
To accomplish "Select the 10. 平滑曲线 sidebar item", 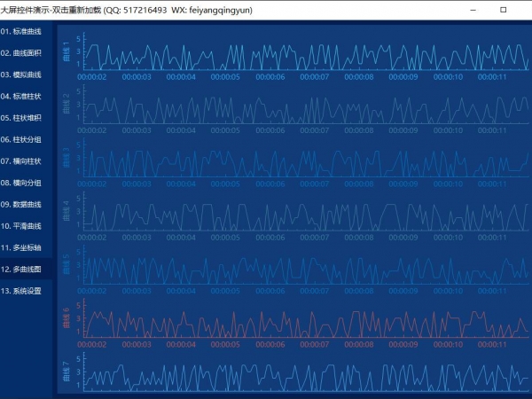I will tap(27, 225).
